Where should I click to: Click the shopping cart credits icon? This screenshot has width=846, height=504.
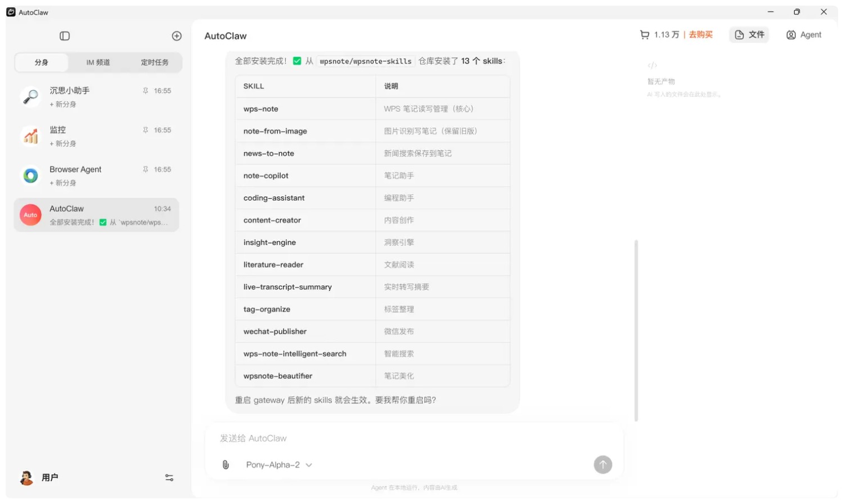tap(645, 35)
